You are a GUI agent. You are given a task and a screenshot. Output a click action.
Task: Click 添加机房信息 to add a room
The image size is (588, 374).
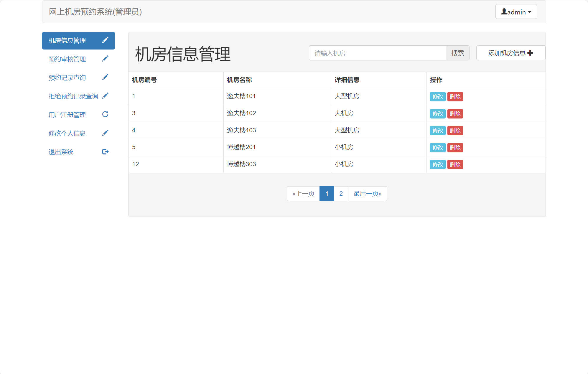(510, 53)
